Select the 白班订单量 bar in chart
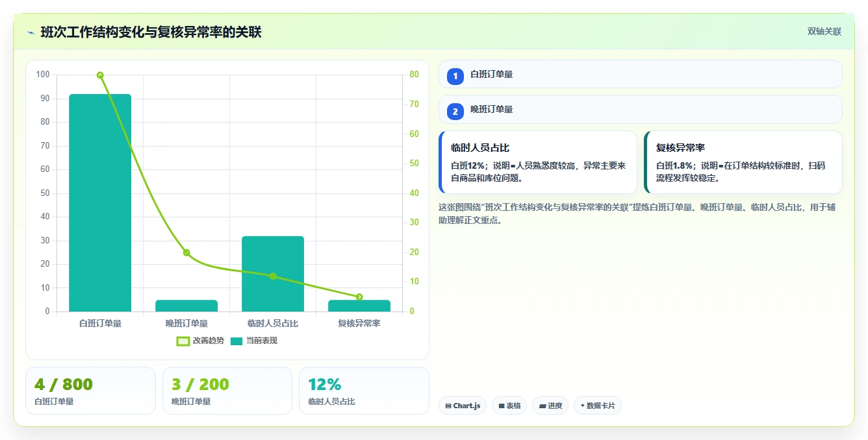Image resolution: width=868 pixels, height=440 pixels. click(100, 203)
